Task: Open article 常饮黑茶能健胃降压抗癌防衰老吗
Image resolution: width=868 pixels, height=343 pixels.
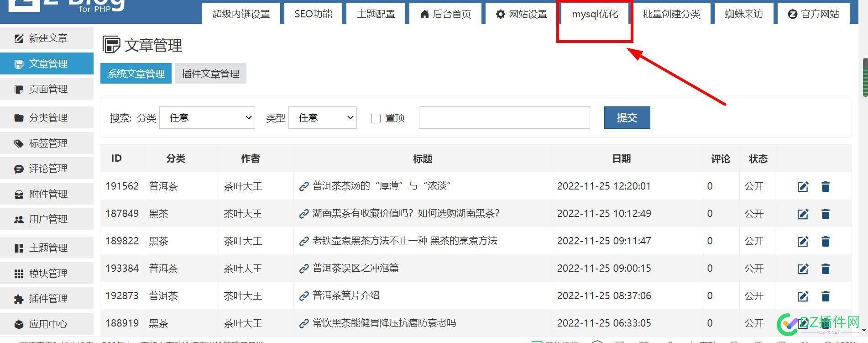Action: [384, 323]
